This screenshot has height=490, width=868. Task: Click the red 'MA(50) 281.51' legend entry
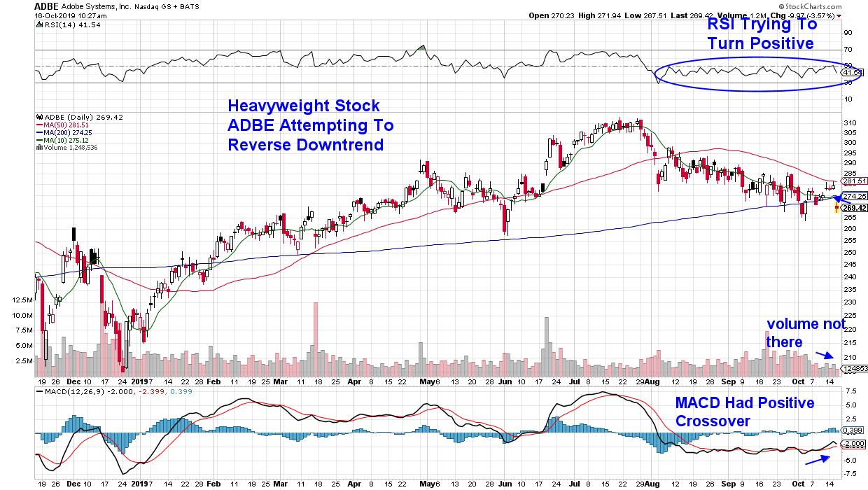62,125
